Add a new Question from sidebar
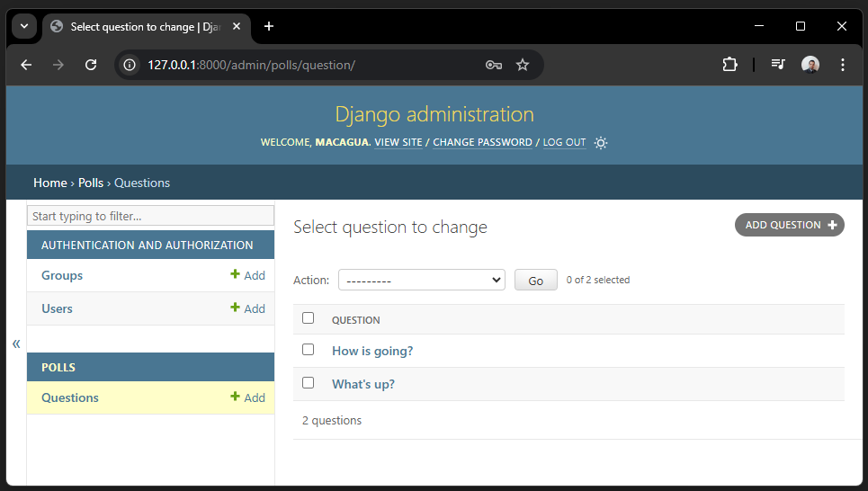 tap(247, 397)
